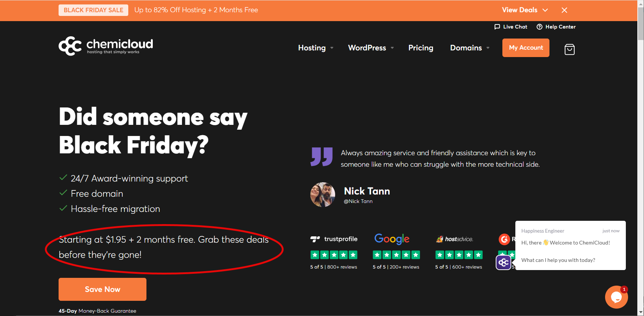Click 'Happiness Engineer' label in chat popup
Viewport: 644px width, 316px height.
coord(542,231)
